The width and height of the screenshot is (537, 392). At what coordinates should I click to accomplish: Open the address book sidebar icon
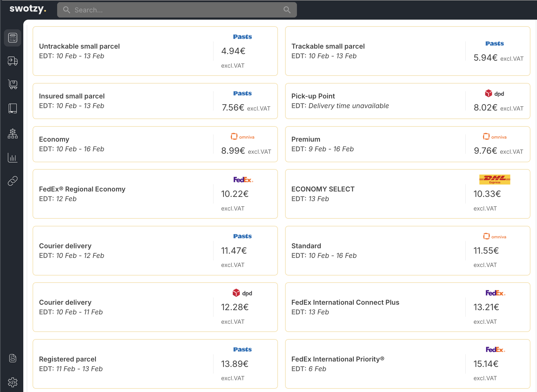click(13, 108)
